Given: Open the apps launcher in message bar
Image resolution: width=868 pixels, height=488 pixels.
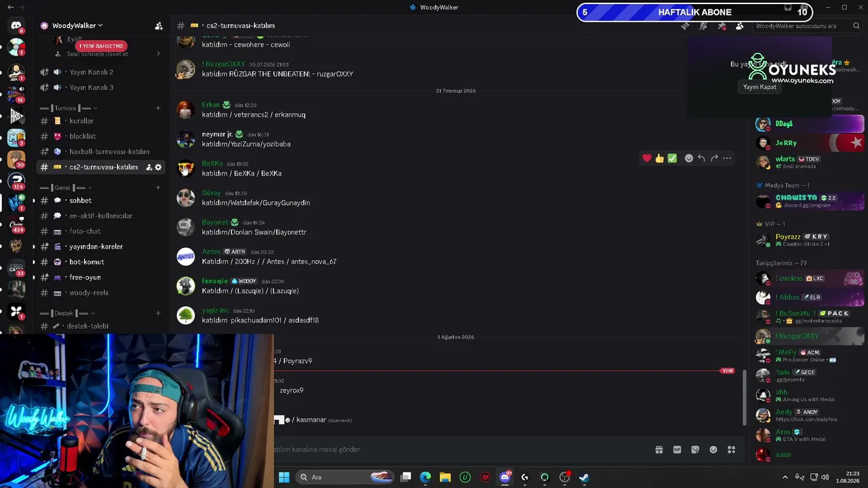Looking at the screenshot, I should [x=732, y=449].
